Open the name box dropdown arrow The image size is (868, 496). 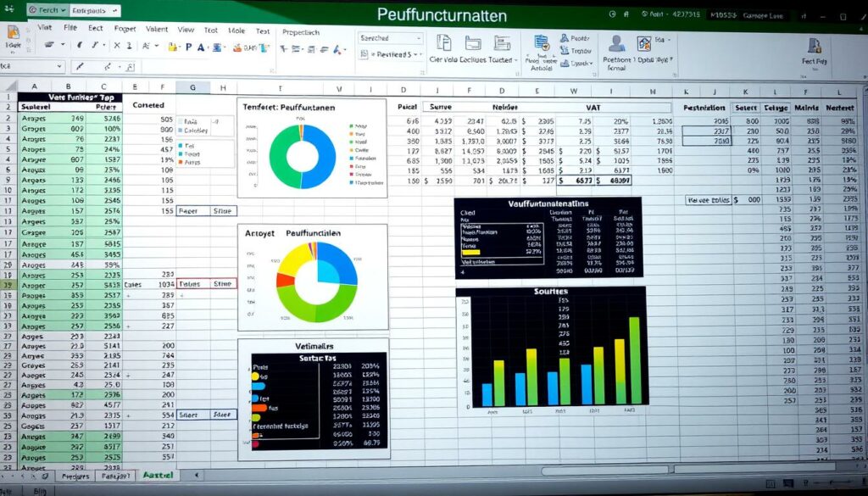pos(59,66)
